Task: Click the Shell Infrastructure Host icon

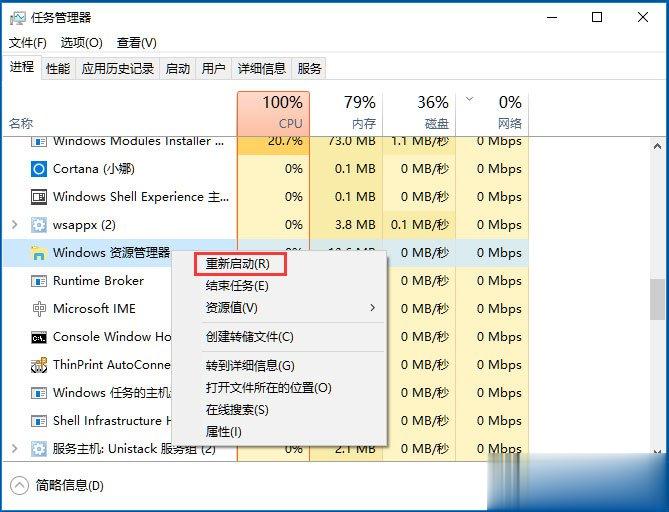Action: click(x=39, y=421)
